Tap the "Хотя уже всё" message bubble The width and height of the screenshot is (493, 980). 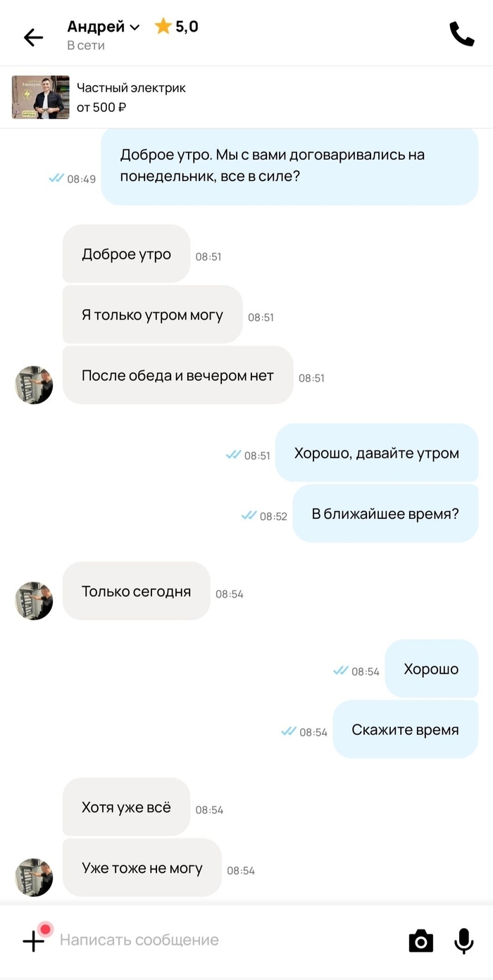point(126,807)
